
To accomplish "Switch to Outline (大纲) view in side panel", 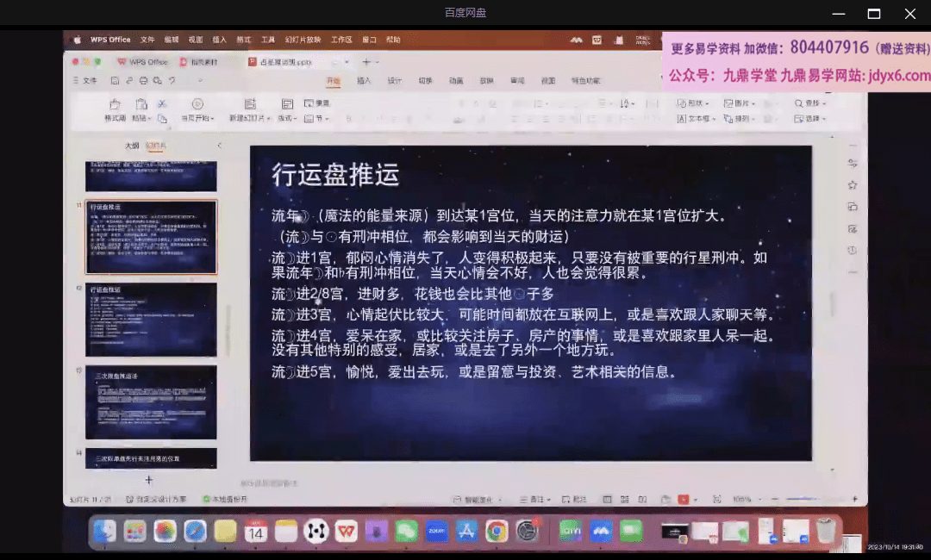I will pyautogui.click(x=131, y=146).
